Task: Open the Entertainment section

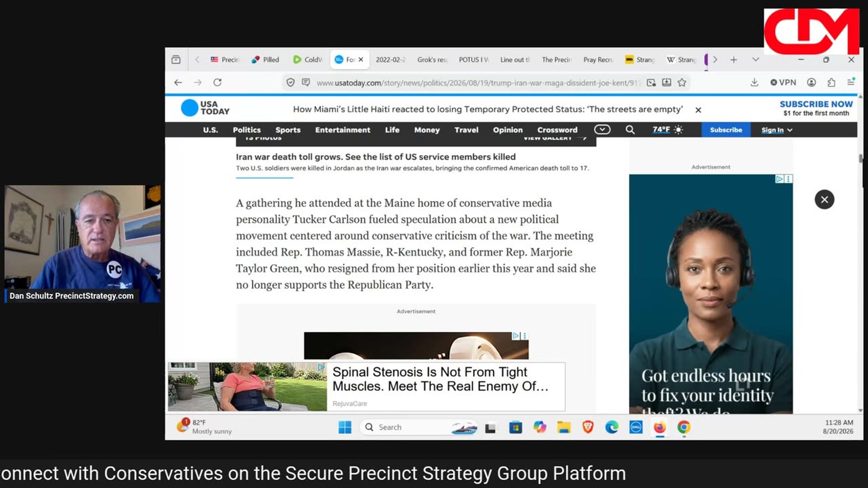Action: click(x=343, y=130)
